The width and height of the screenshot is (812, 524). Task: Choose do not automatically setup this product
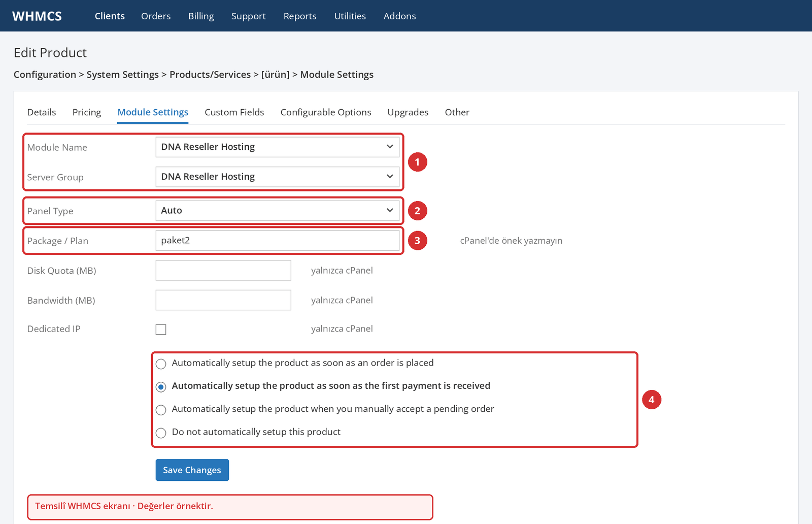pos(161,433)
